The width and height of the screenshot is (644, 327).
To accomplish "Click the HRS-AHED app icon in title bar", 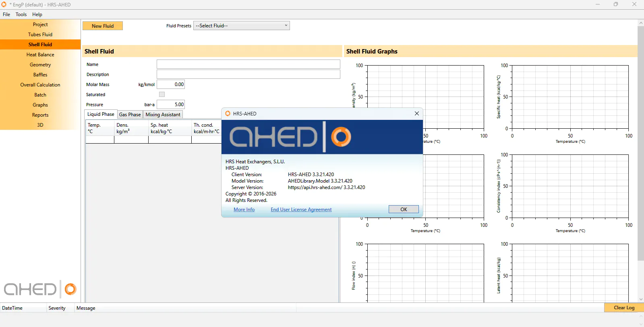I will point(4,4).
